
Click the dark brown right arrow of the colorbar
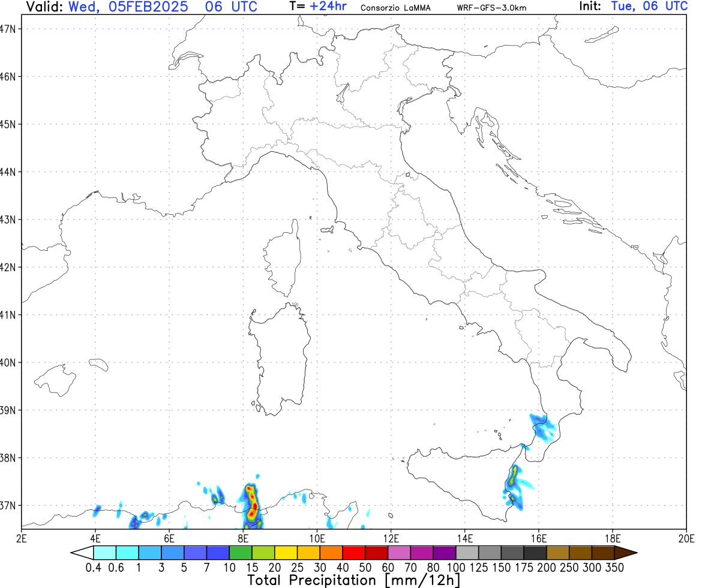coord(626,553)
